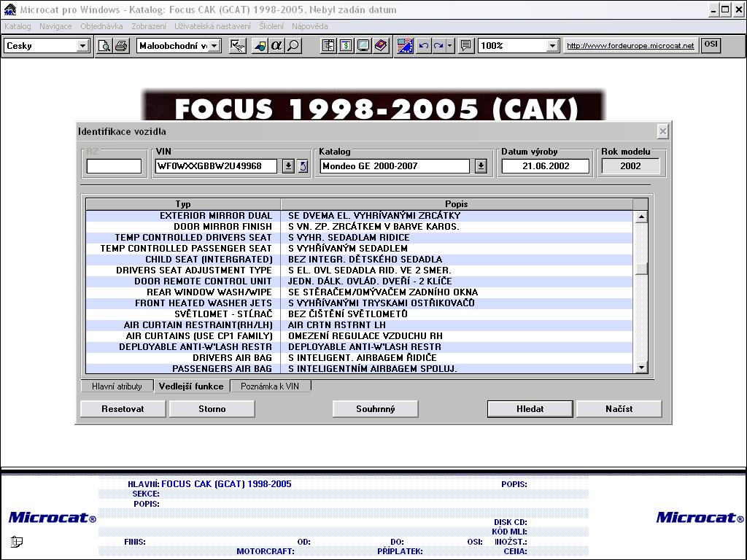Click the undo arrow icon

pyautogui.click(x=423, y=46)
